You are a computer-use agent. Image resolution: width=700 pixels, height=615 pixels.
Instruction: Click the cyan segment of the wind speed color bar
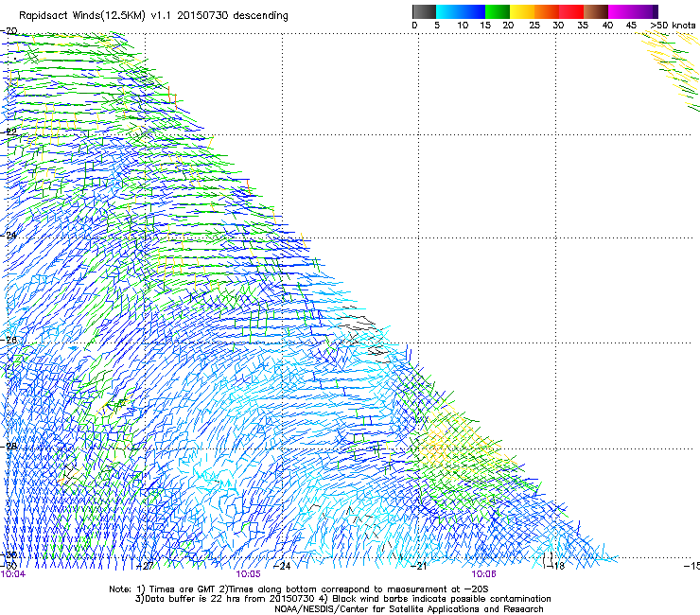[x=447, y=11]
